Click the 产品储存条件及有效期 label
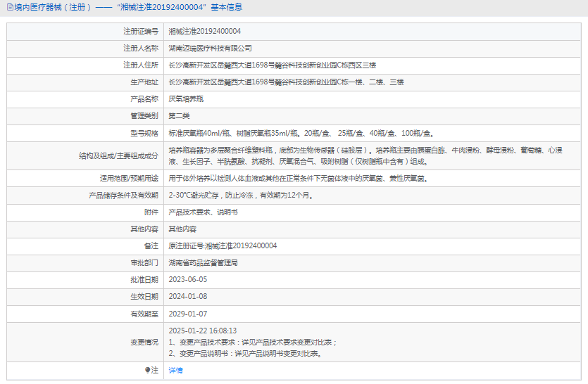 124,196
